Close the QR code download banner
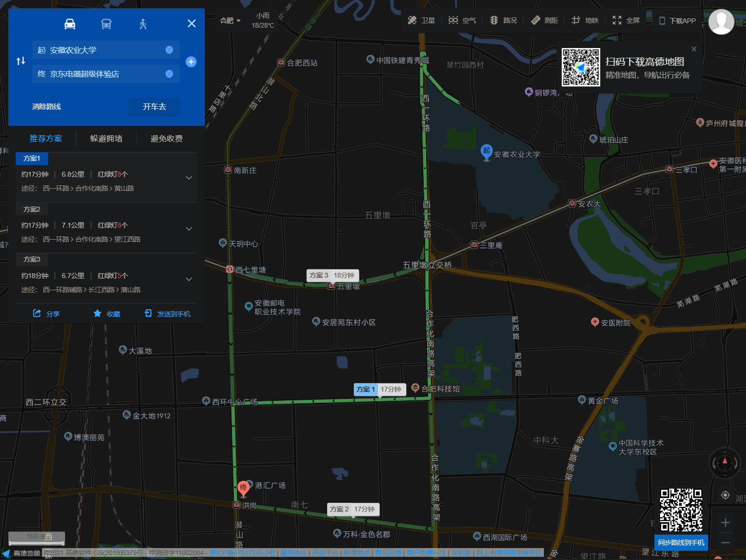Screen dimensions: 746x560 (694, 49)
